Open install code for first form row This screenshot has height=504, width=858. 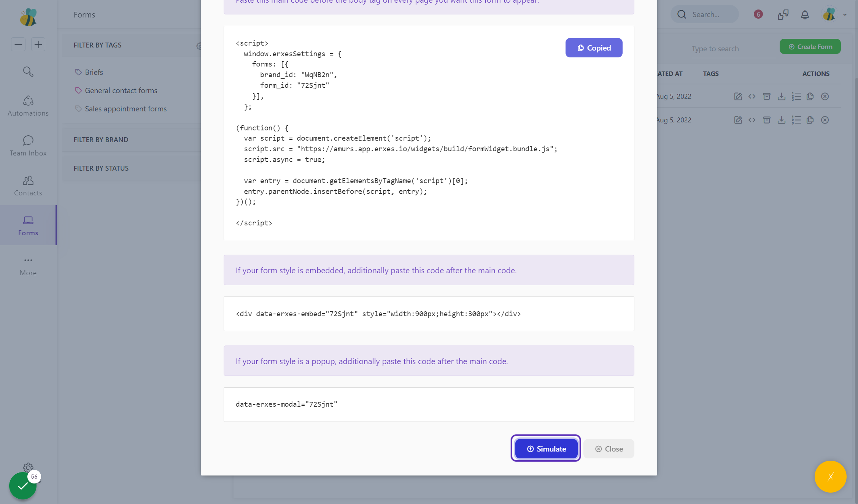752,97
